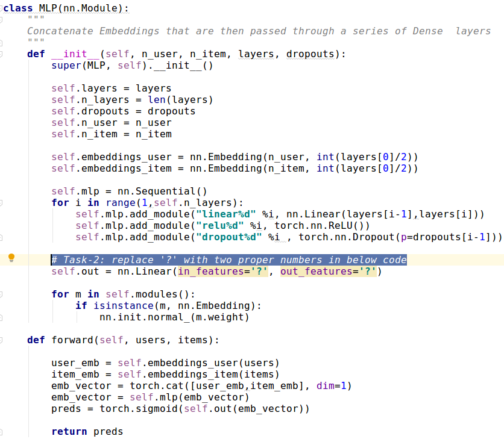Click the yellow lightbulb intention icon
The image size is (504, 439).
11,258
